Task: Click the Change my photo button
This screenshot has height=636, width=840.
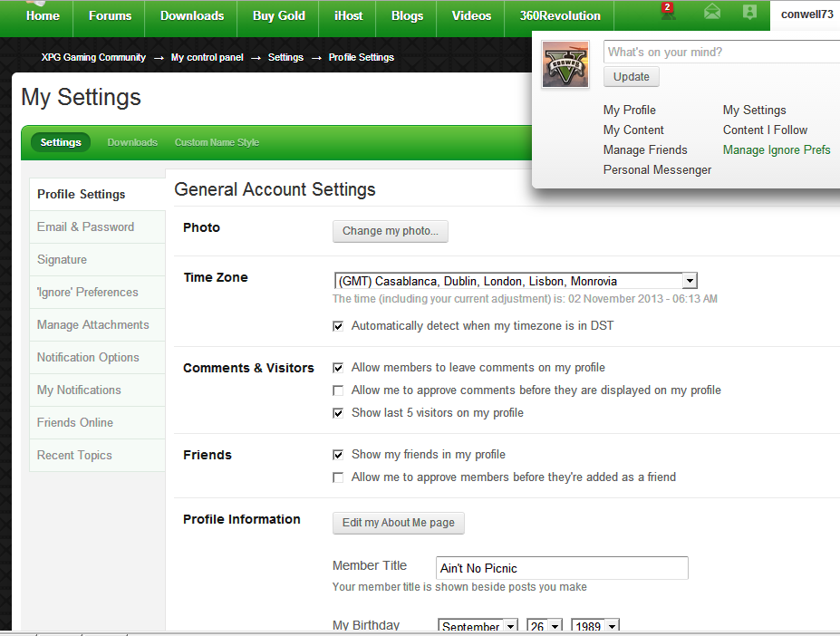Action: (x=390, y=231)
